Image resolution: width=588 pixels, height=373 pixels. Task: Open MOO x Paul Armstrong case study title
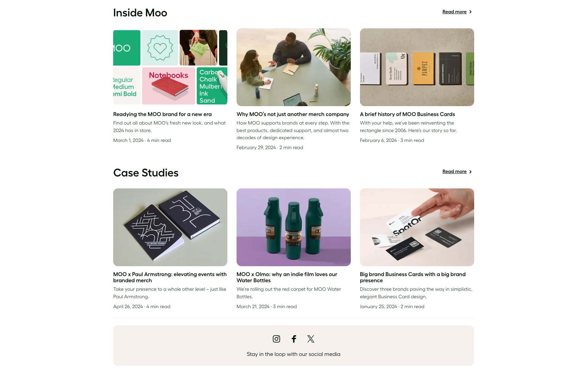pyautogui.click(x=170, y=277)
